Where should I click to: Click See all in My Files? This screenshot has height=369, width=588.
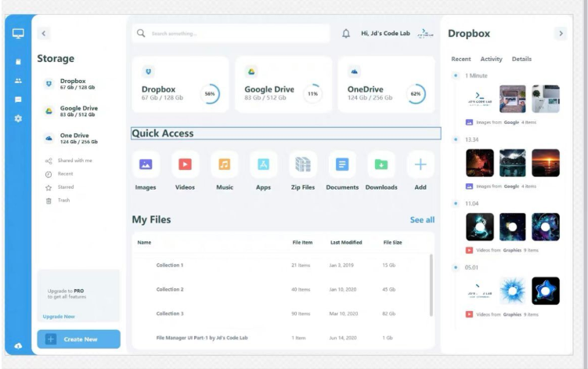422,220
